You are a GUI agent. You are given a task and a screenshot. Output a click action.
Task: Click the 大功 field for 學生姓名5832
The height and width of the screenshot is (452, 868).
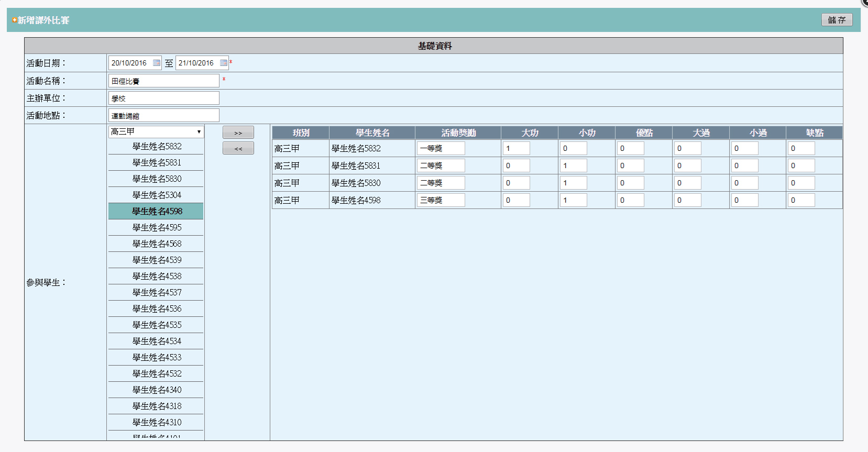point(516,148)
